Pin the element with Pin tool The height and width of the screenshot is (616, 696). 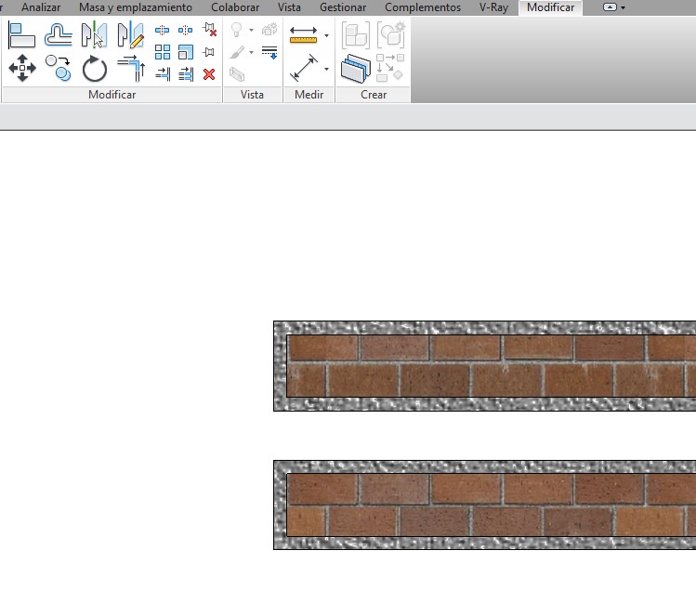click(x=209, y=52)
